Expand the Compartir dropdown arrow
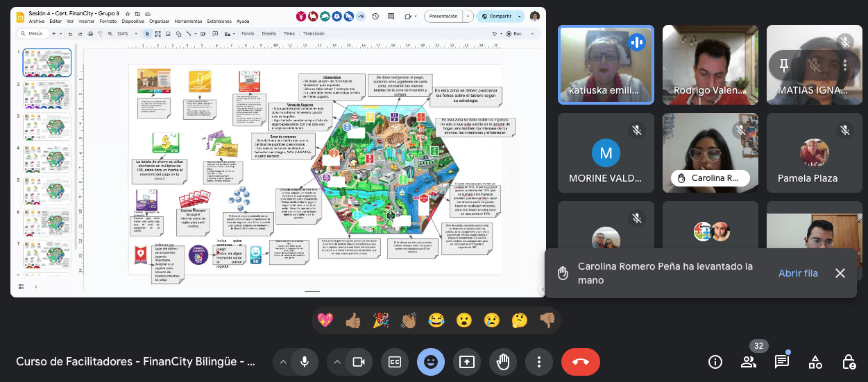The width and height of the screenshot is (868, 382). coord(520,16)
